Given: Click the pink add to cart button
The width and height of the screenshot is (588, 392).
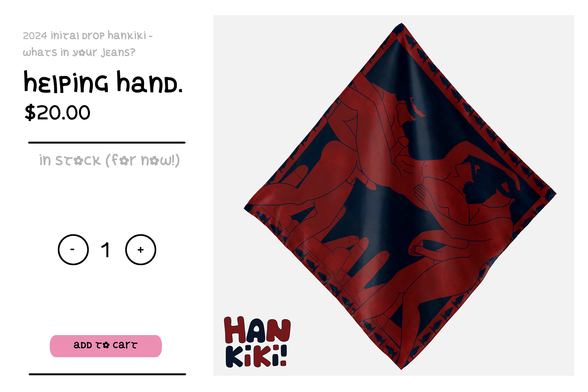Looking at the screenshot, I should tap(106, 346).
